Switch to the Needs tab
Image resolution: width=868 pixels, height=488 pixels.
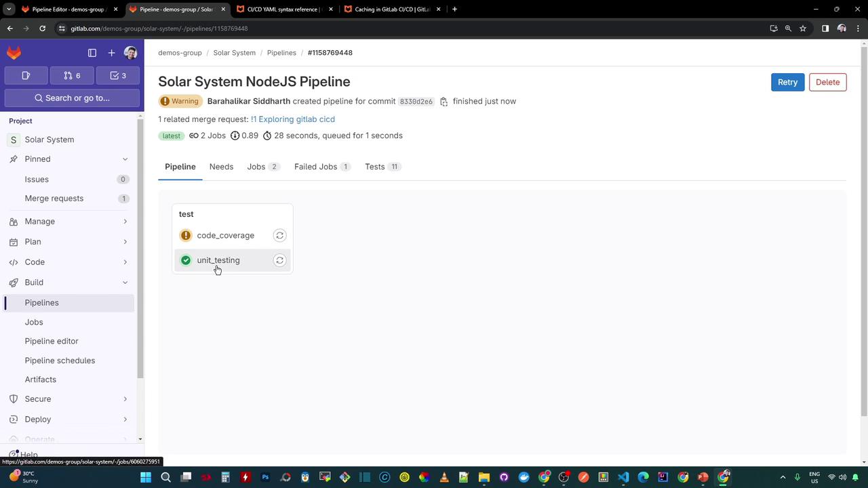(221, 167)
